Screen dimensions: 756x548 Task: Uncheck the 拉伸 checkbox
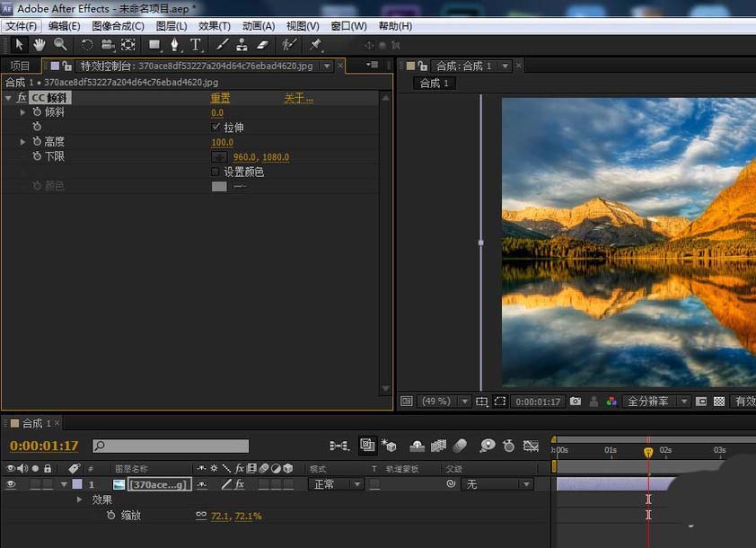215,128
